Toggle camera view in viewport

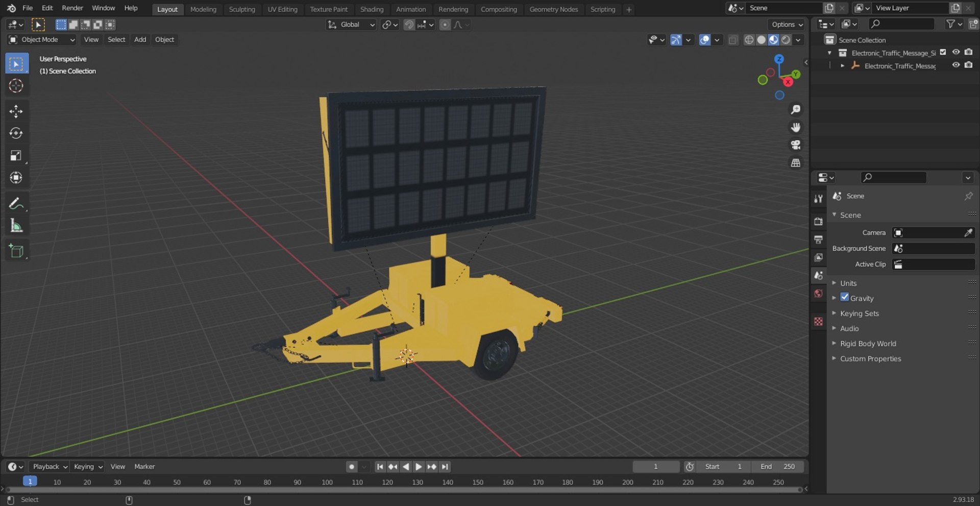pos(795,145)
